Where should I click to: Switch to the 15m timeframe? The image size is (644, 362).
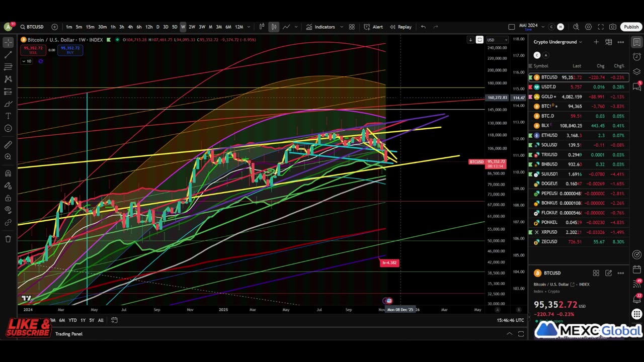click(90, 27)
